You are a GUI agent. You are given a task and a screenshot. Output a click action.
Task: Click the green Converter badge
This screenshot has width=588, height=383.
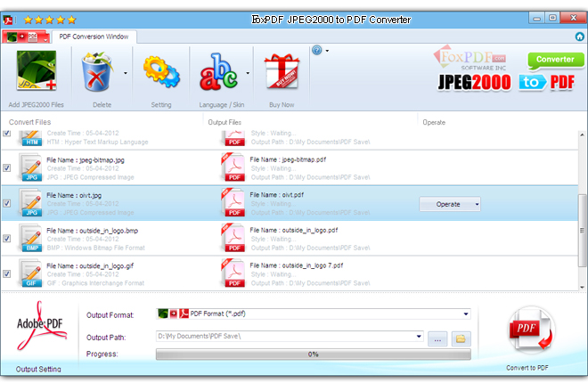tap(555, 60)
